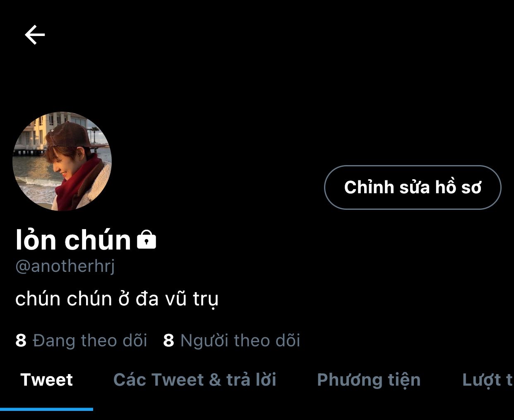Screen dimensions: 514x420
Task: Tap the padlock icon beside lỏn chún
Action: 147,239
